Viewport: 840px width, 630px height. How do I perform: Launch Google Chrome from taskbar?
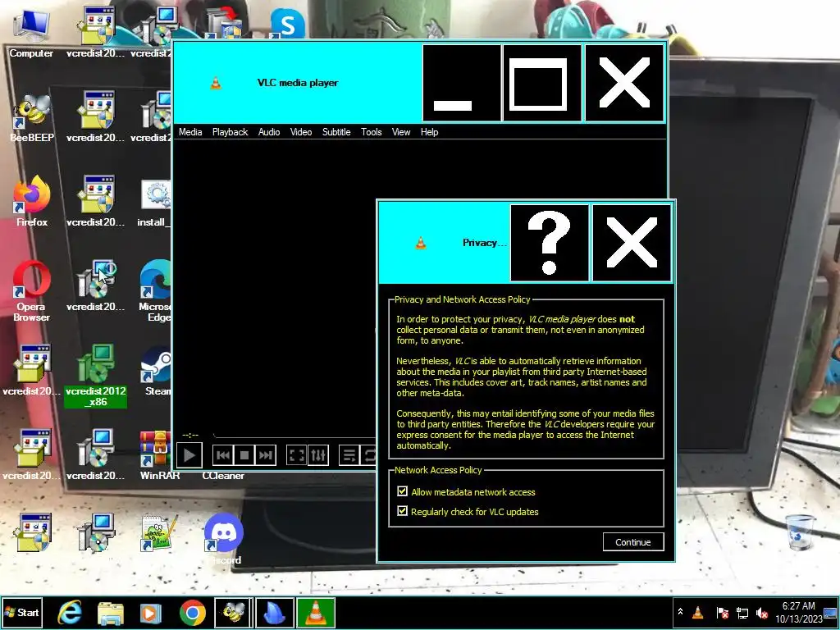(193, 613)
